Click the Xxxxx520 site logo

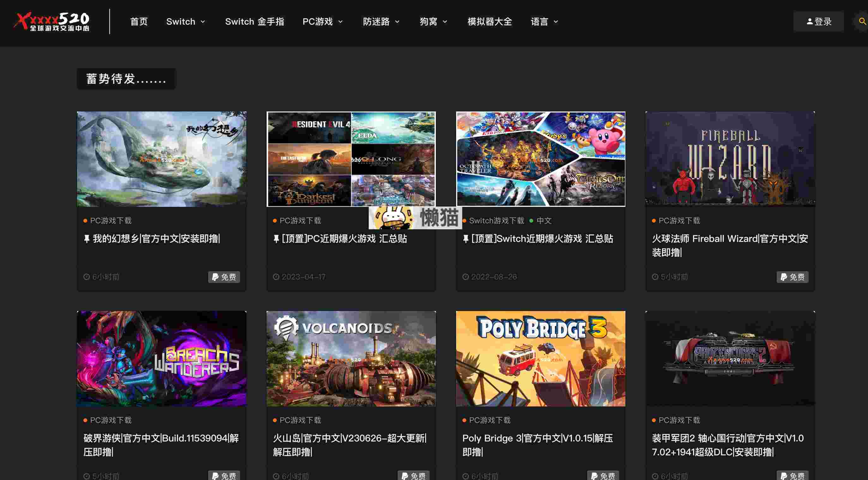52,21
